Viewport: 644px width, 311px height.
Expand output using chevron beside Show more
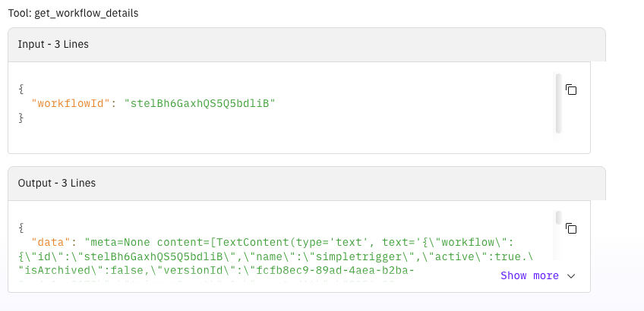571,276
